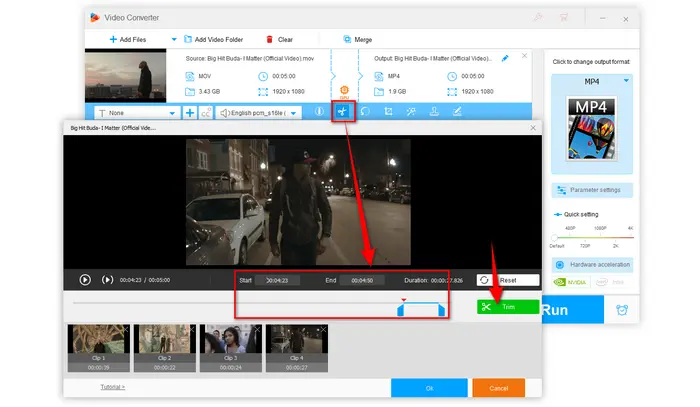Image resolution: width=700 pixels, height=407 pixels.
Task: Click the End time input field
Action: pos(362,280)
